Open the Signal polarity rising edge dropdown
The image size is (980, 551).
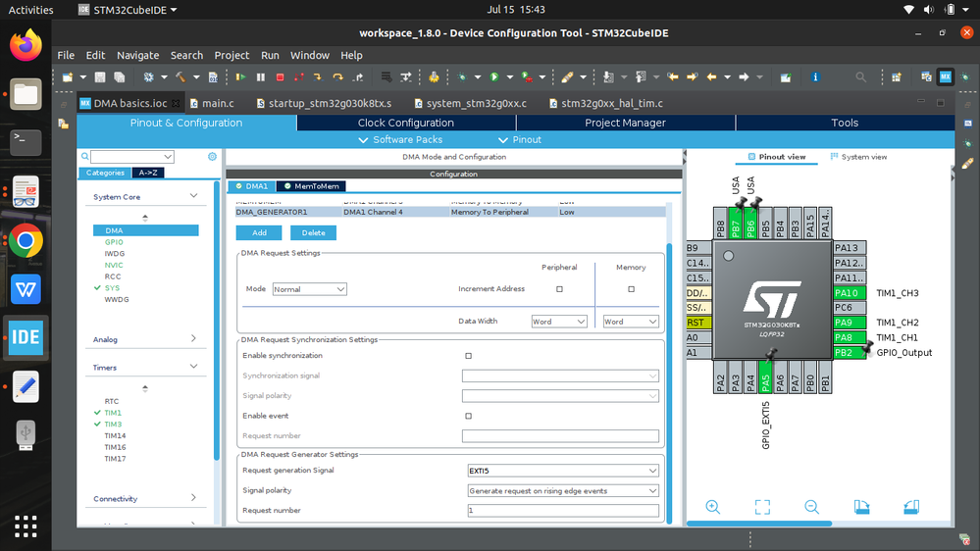tap(563, 491)
